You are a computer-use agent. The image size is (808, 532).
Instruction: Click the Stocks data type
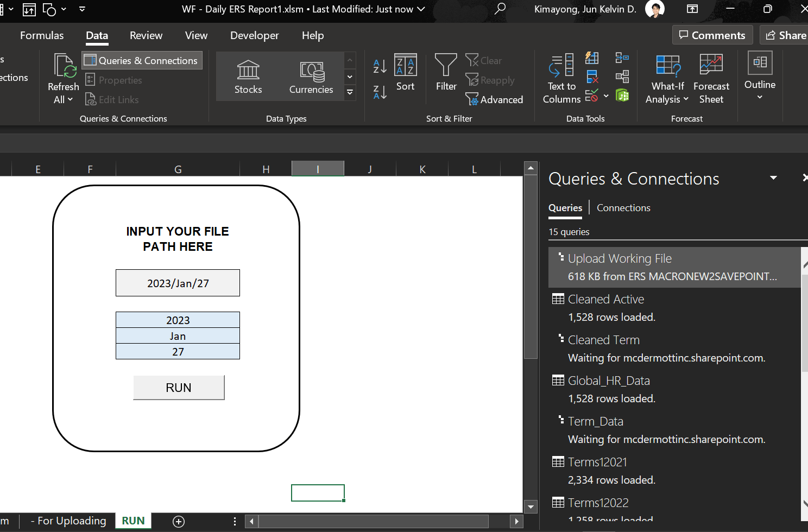248,77
